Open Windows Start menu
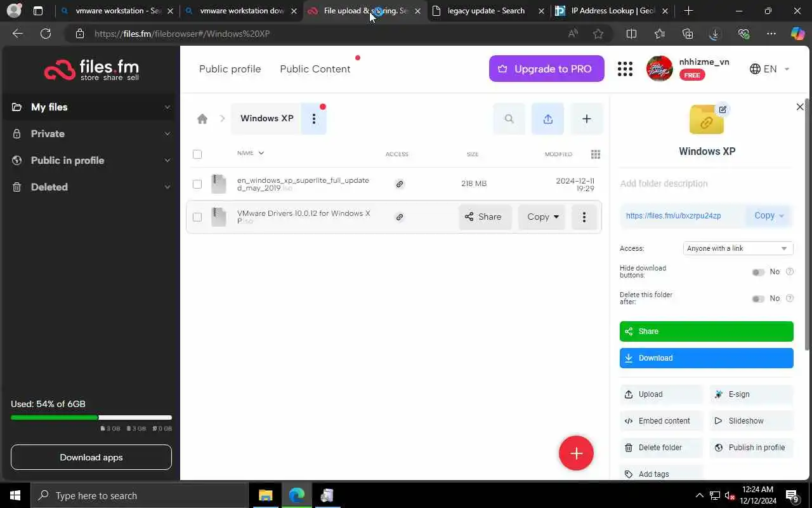This screenshot has width=812, height=508. point(15,495)
